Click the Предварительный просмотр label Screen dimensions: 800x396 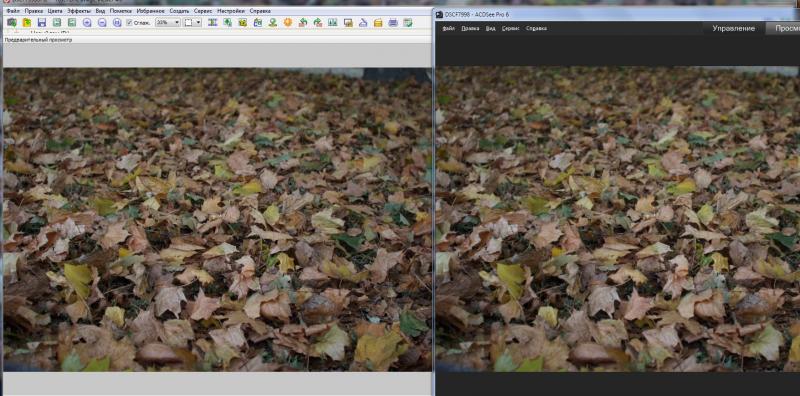38,40
